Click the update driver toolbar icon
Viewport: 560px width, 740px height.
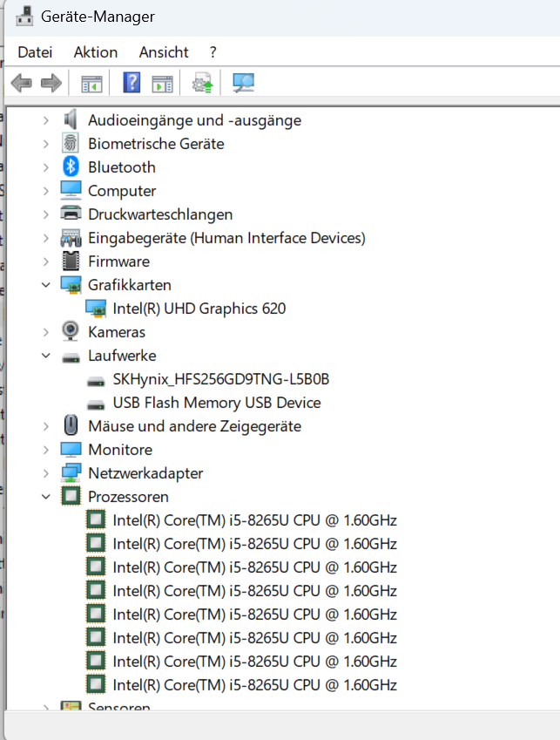pyautogui.click(x=203, y=83)
